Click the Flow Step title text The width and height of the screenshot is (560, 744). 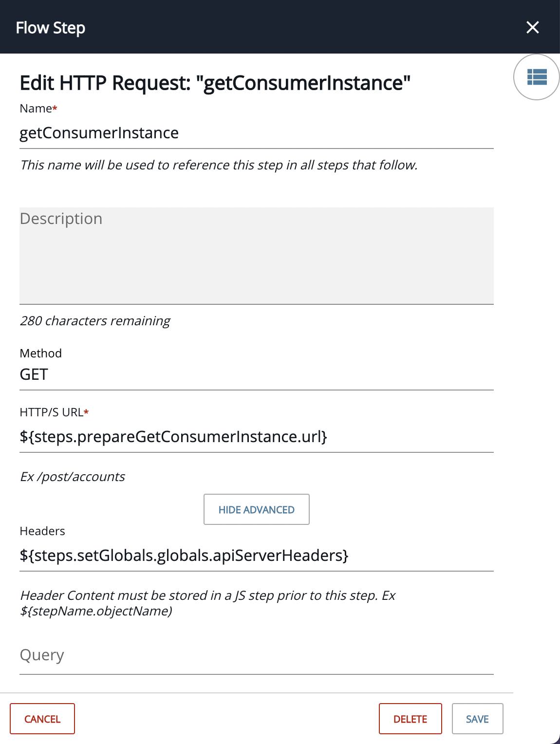coord(51,28)
